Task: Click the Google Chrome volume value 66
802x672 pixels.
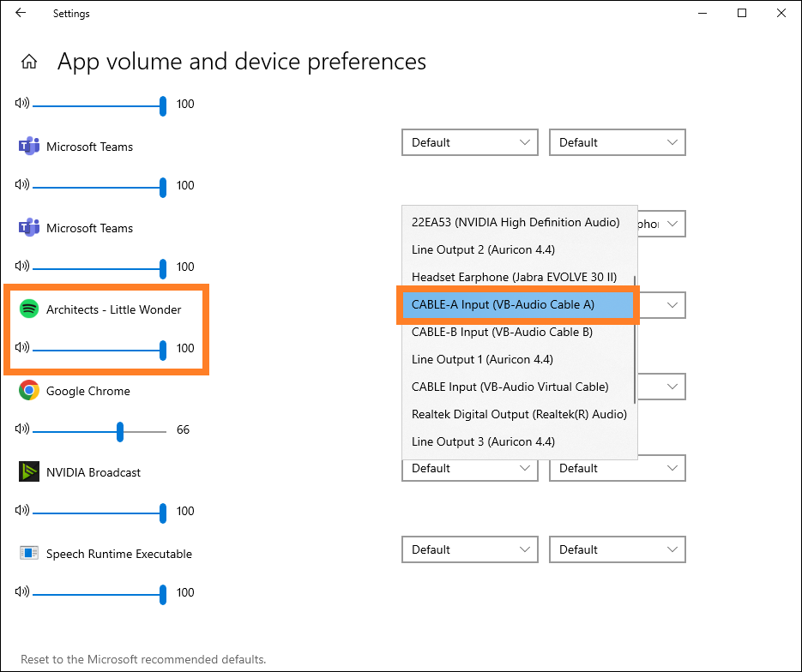Action: tap(183, 429)
